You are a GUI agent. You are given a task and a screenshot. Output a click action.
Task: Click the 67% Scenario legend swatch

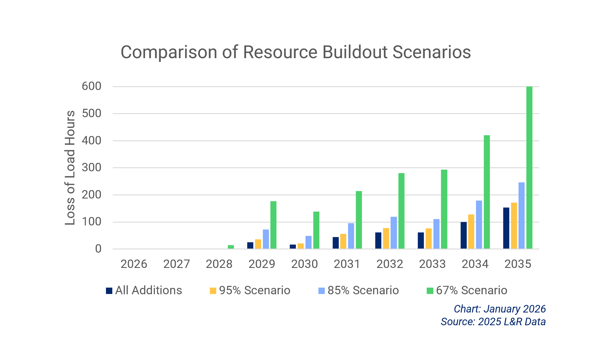[430, 291]
